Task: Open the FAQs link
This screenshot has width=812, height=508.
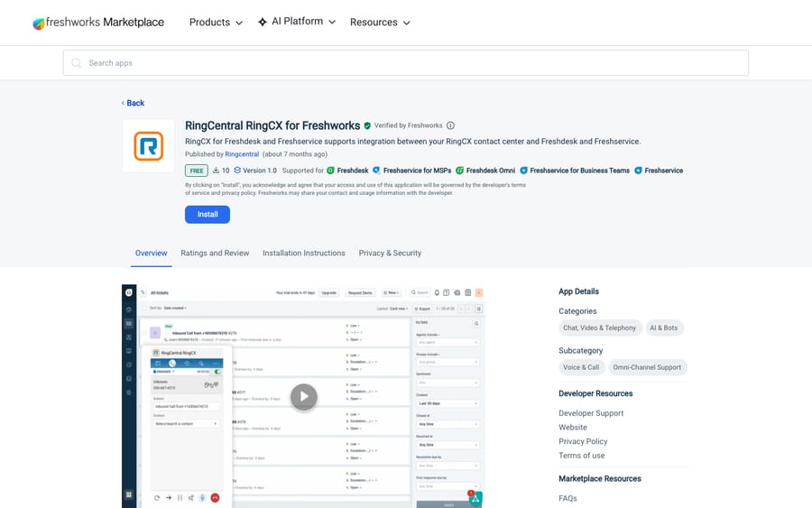Action: coord(567,498)
